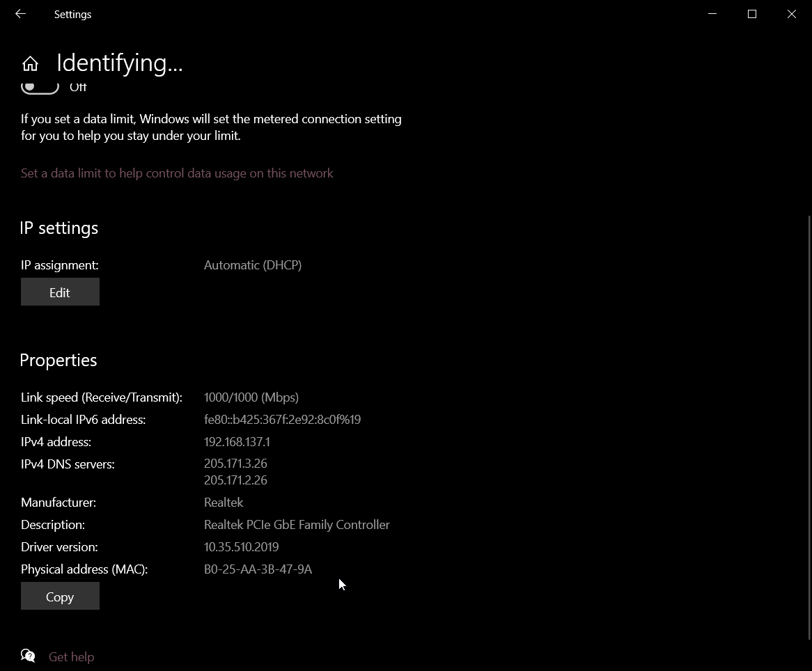Click the Physical address (MAC) value
Viewport: 812px width, 671px height.
pyautogui.click(x=258, y=569)
